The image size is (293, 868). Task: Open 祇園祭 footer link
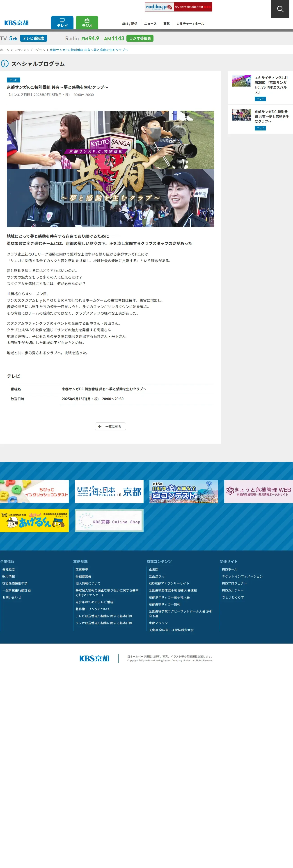click(153, 569)
